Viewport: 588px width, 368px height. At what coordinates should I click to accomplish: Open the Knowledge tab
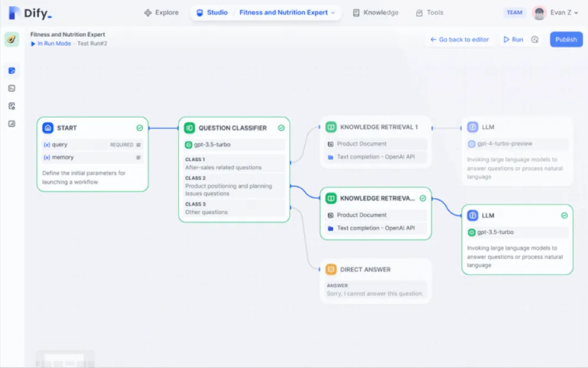click(x=375, y=12)
